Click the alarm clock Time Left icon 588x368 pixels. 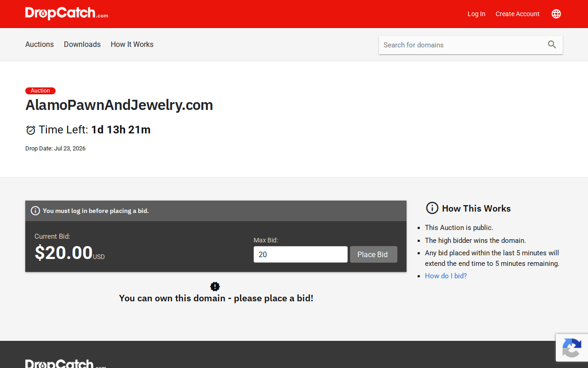31,130
